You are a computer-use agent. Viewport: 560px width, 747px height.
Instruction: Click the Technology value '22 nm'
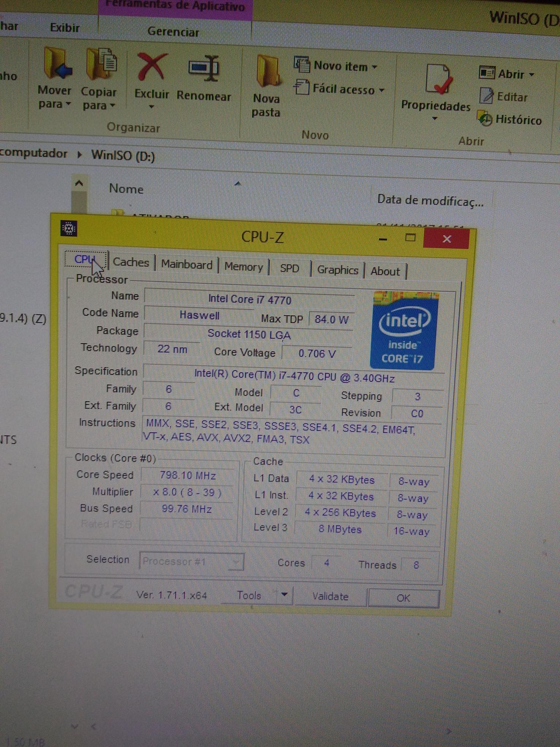pos(172,349)
